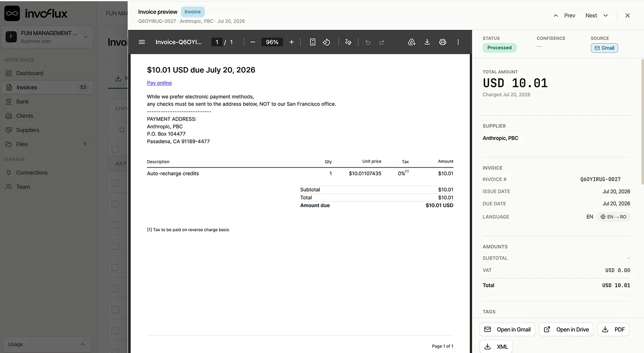Open the Invoices section in sidebar

(47, 87)
